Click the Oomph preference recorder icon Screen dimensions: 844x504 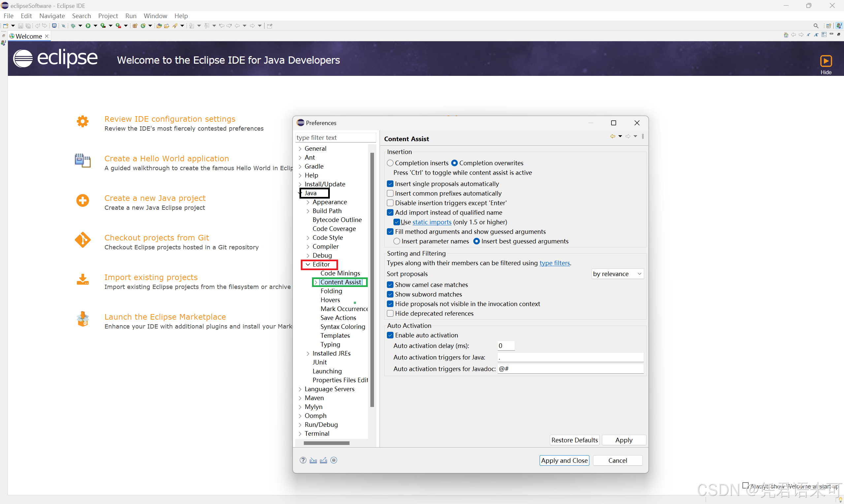point(334,460)
